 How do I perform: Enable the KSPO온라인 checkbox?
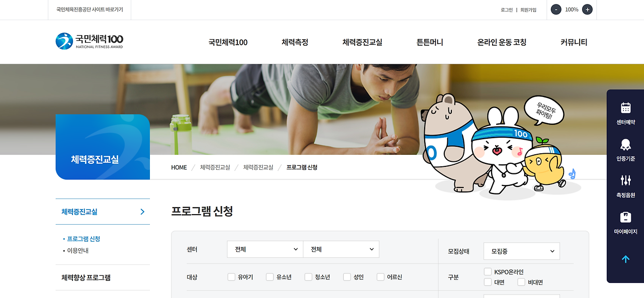point(488,272)
